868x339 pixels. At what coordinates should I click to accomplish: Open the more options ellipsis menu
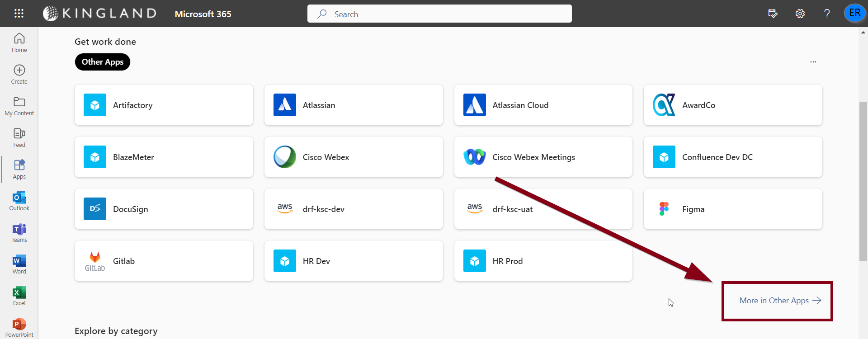pos(813,62)
